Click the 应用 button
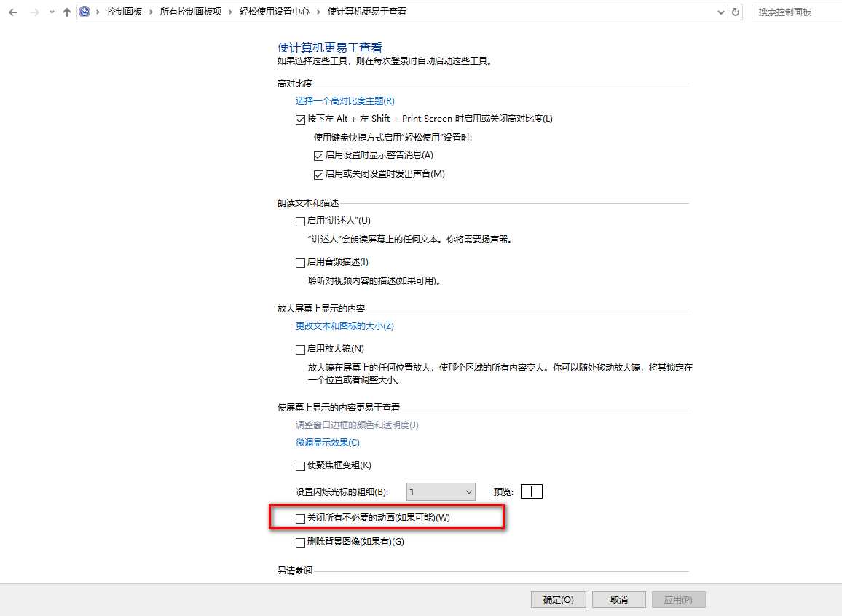The height and width of the screenshot is (616, 842). coord(678,599)
